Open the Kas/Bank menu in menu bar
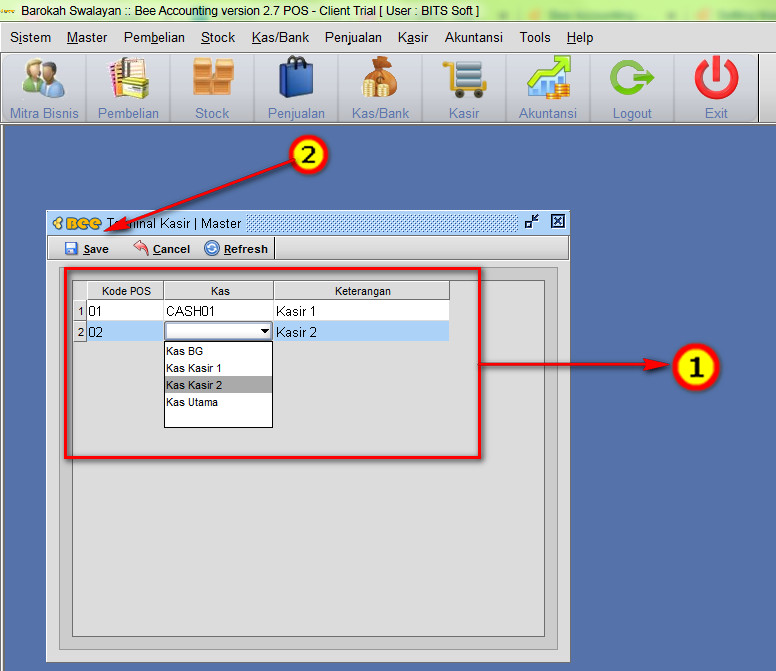This screenshot has width=776, height=671. (280, 38)
